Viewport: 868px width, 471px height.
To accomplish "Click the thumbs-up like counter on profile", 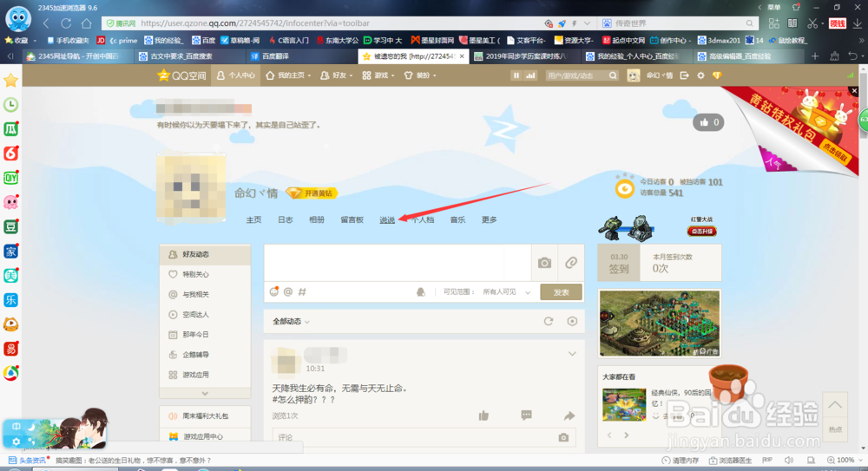I will point(708,122).
